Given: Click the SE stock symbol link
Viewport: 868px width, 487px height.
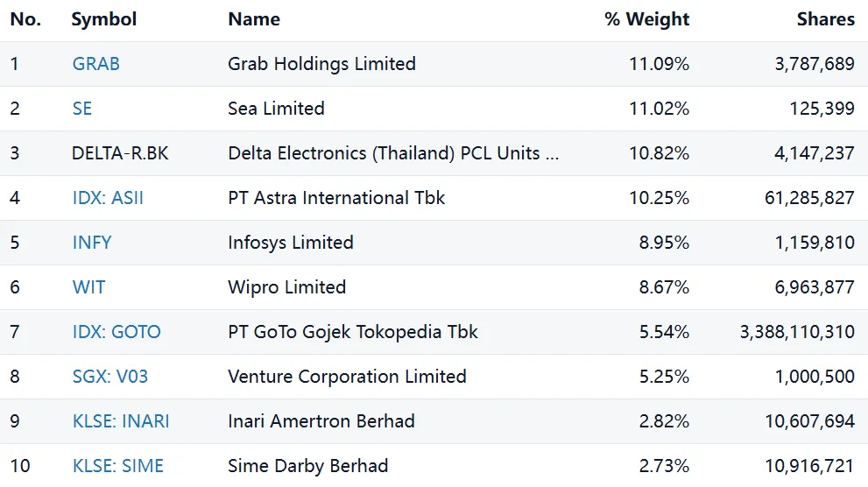Looking at the screenshot, I should tap(82, 109).
